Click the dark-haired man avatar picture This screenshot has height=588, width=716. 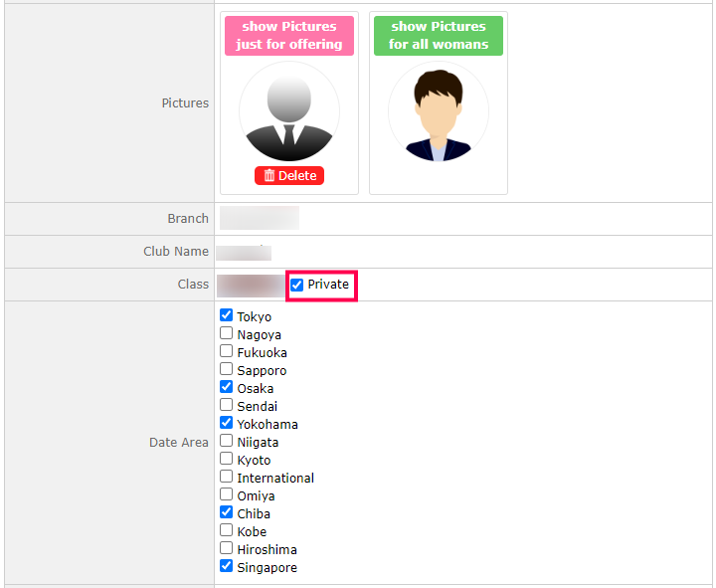(439, 111)
